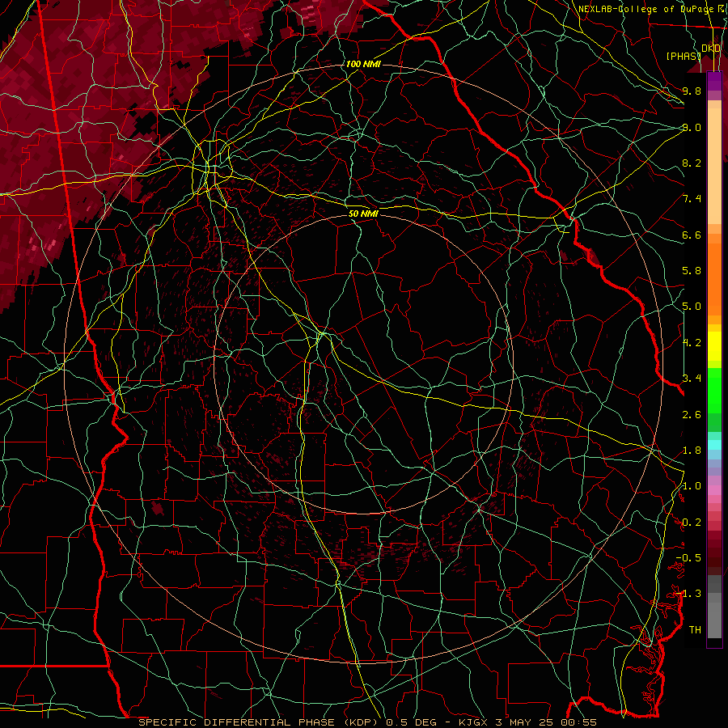Viewport: 728px width, 728px height.
Task: Click the 6.6 value on the scale
Action: point(692,235)
